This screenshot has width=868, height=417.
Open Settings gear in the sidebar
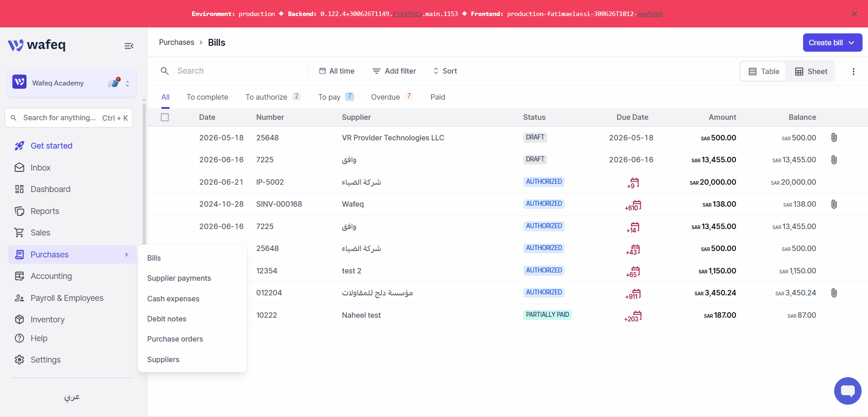19,360
